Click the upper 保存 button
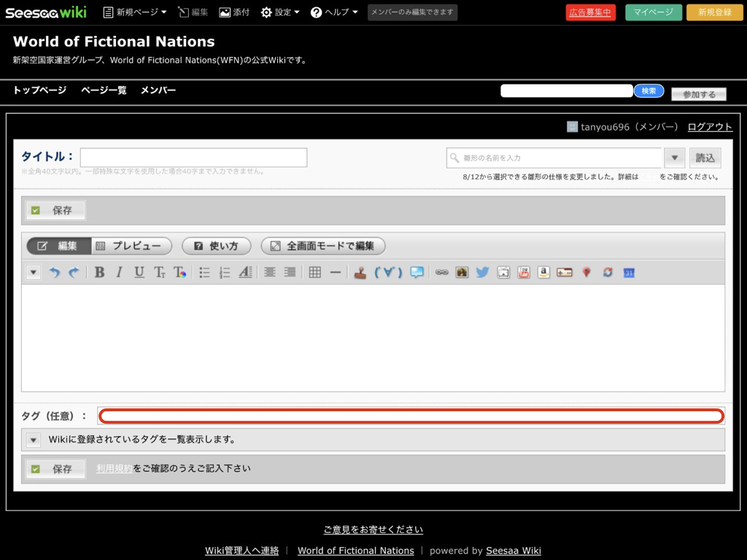This screenshot has height=560, width=747. 55,210
